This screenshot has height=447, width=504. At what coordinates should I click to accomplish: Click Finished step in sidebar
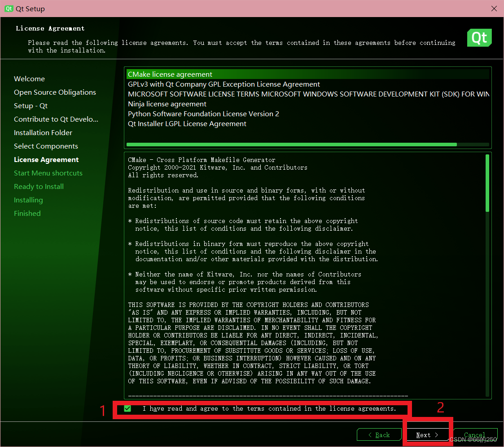click(x=27, y=213)
